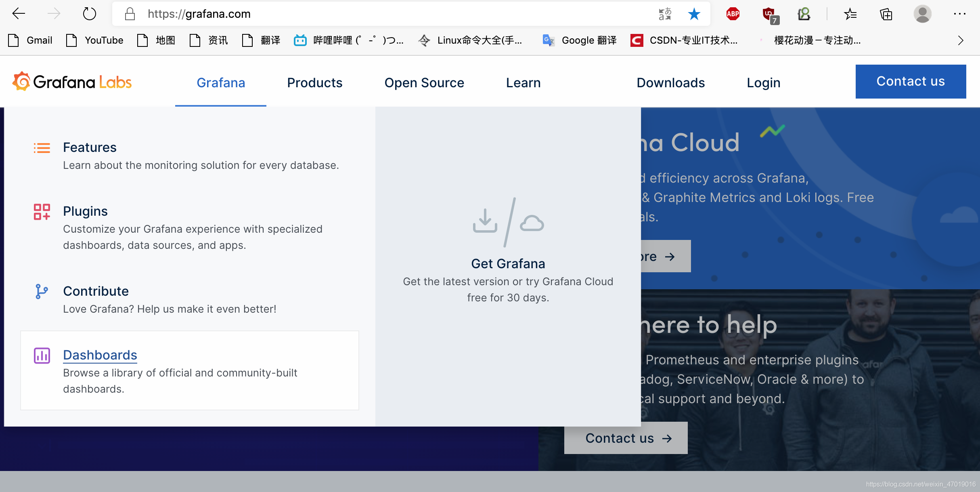
Task: Click the blue favorite star icon
Action: [x=694, y=14]
